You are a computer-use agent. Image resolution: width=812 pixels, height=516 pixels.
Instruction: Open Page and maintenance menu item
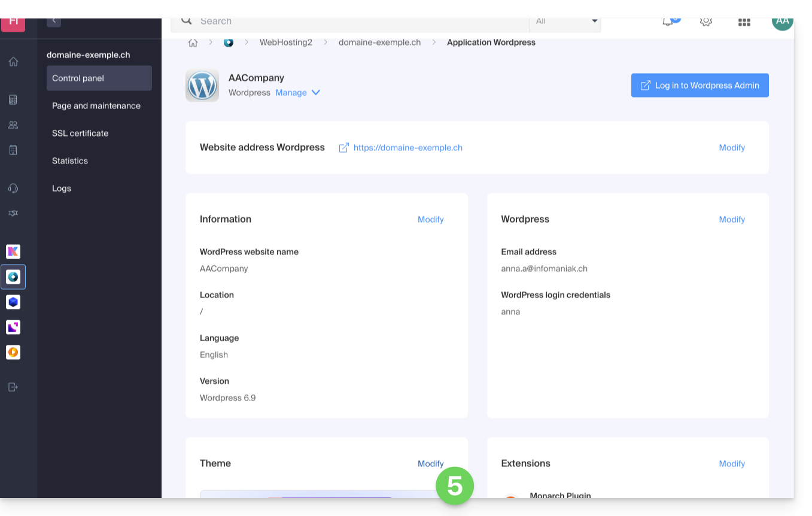click(96, 106)
